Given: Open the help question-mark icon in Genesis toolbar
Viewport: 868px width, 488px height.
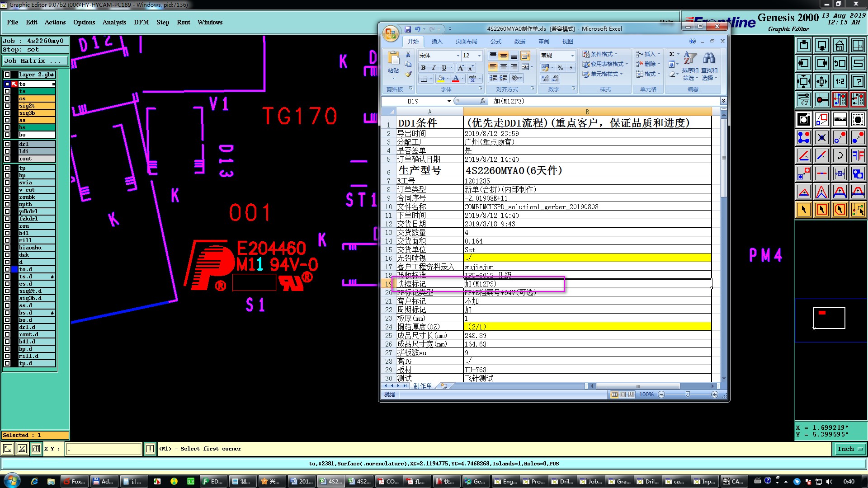Looking at the screenshot, I should pos(858,81).
